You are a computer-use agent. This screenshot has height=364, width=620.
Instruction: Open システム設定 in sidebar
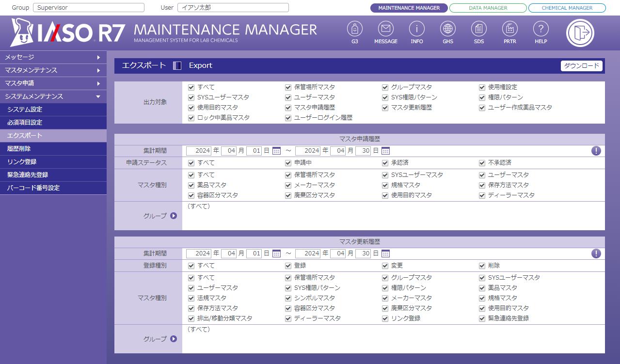tap(53, 110)
